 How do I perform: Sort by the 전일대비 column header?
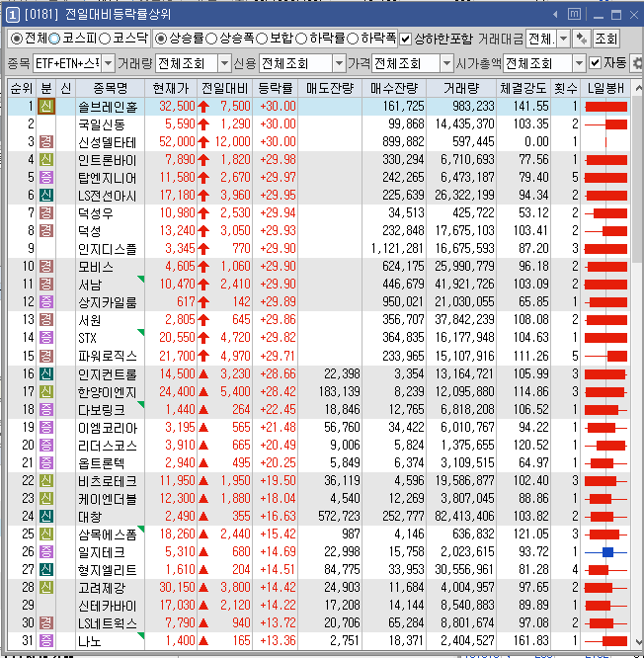225,88
